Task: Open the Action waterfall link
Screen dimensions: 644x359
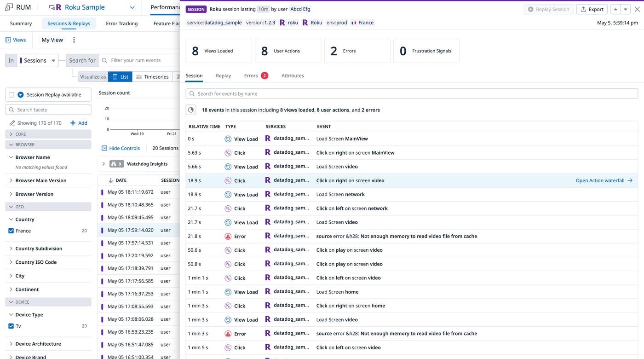Action: click(600, 180)
